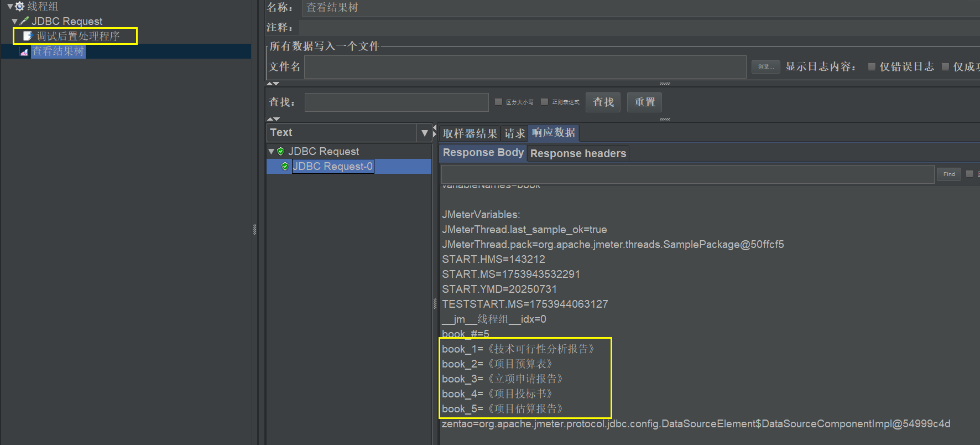Click the split-pane arrows below the 查找 row
Viewport: 980px width, 445px height.
273,119
